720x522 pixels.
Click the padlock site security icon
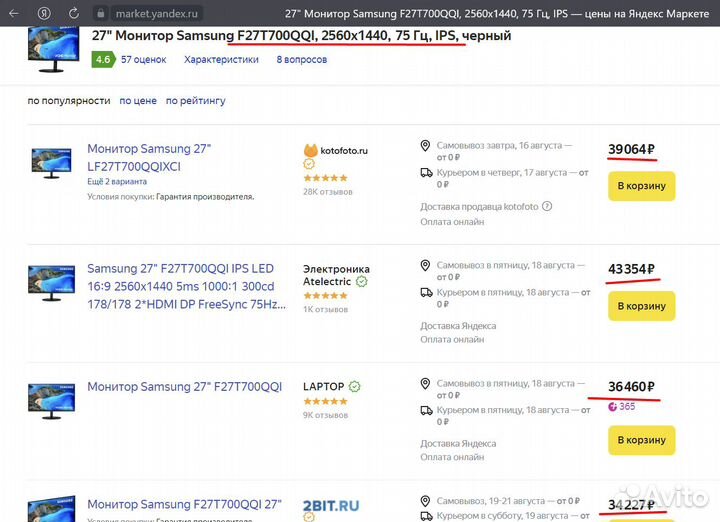pos(100,14)
